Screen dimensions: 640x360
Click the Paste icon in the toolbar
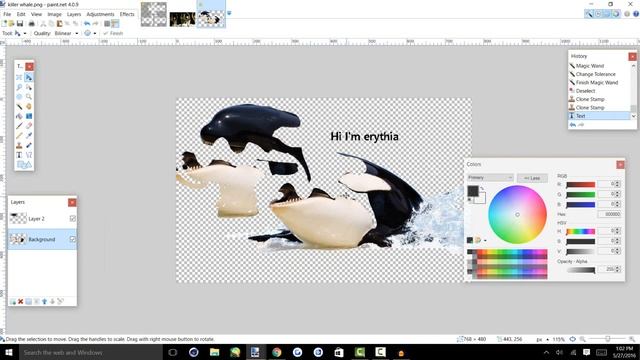[59, 24]
